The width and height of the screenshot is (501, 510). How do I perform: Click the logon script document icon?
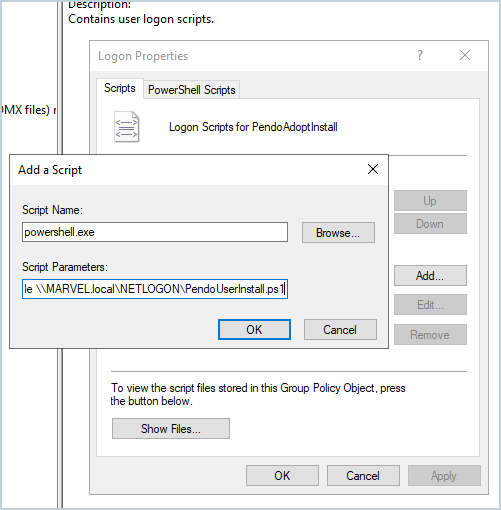point(127,127)
